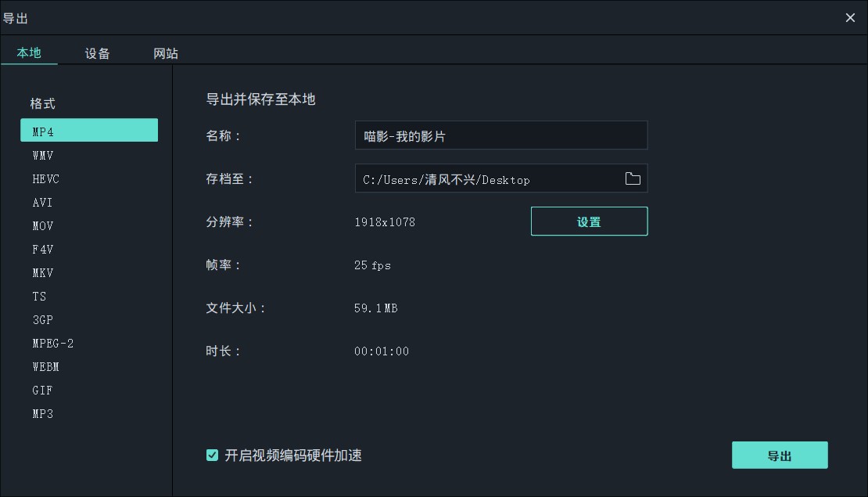The image size is (868, 497).
Task: Disable 开启视频编码硬件加速
Action: coord(212,455)
